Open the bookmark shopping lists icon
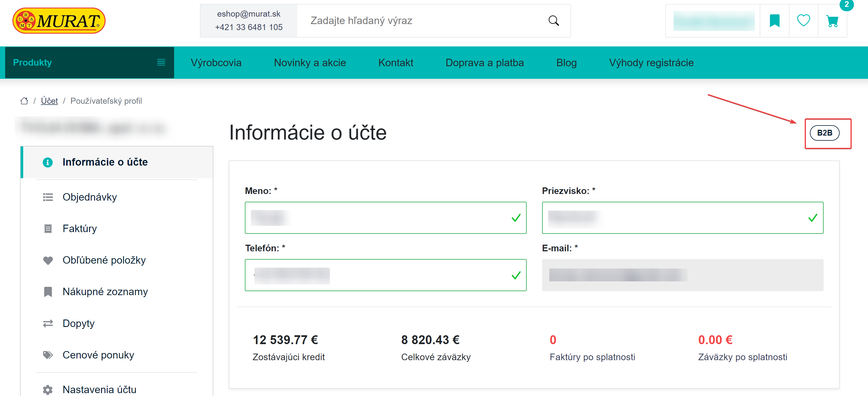The image size is (868, 396). (x=774, y=21)
